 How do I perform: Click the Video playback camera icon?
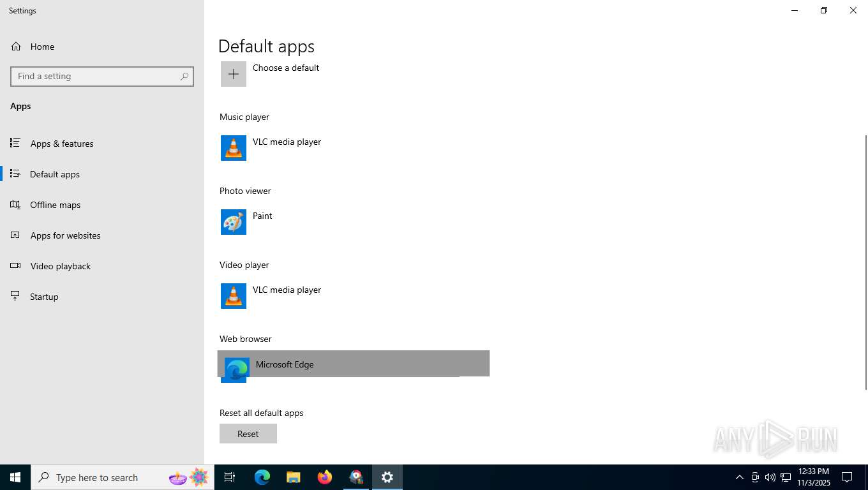(15, 265)
